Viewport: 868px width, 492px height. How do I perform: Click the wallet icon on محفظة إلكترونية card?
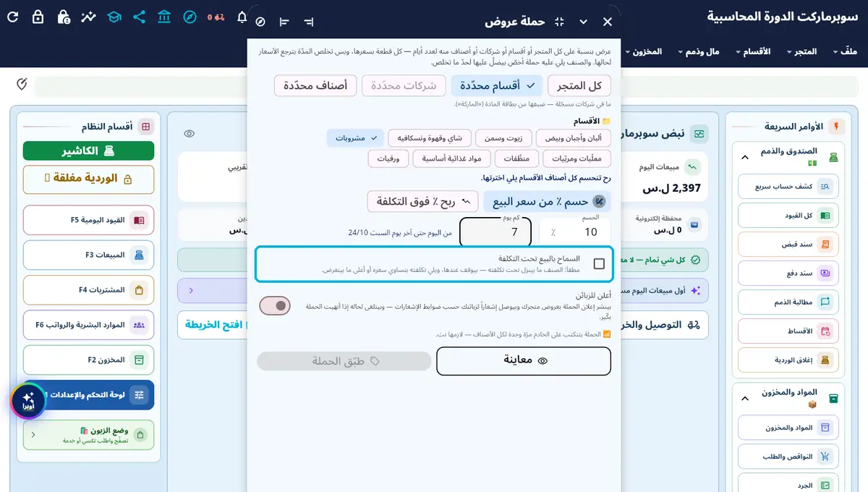[694, 224]
